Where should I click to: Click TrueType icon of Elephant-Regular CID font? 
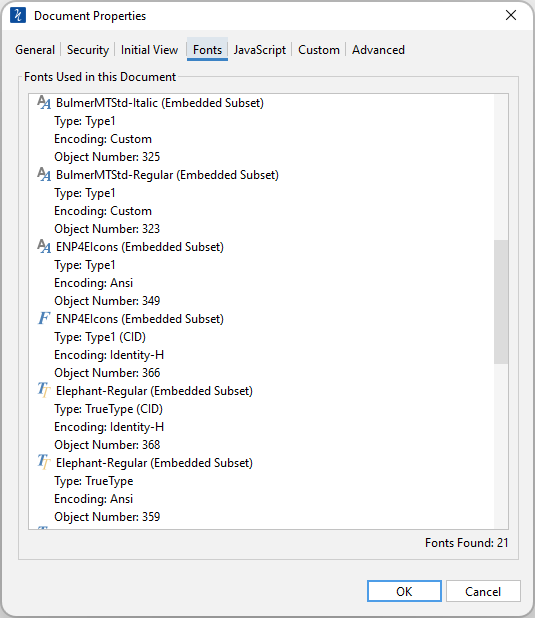pos(44,391)
